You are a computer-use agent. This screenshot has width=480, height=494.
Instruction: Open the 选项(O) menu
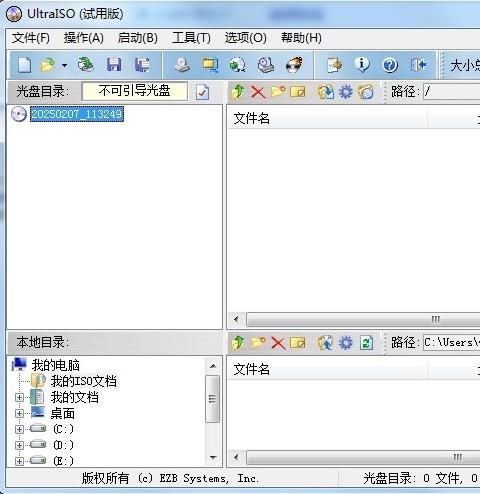point(246,38)
